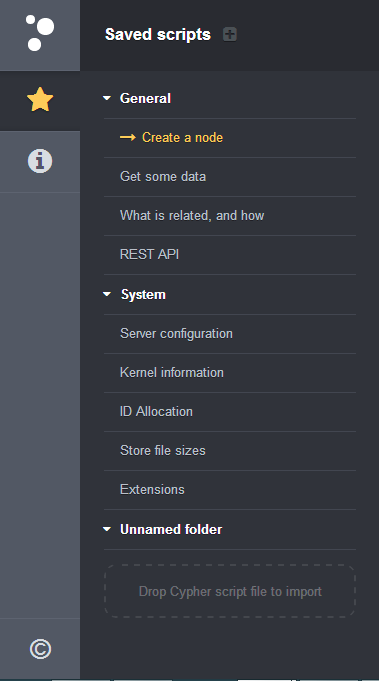Open the copyright about icon
Image resolution: width=379 pixels, height=681 pixels.
tap(40, 649)
